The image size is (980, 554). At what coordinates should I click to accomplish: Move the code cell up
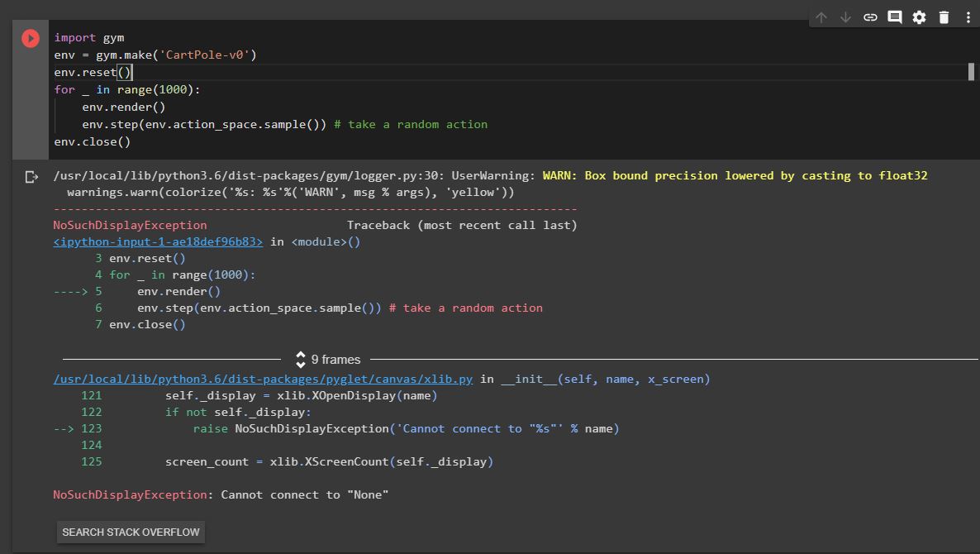pos(820,16)
